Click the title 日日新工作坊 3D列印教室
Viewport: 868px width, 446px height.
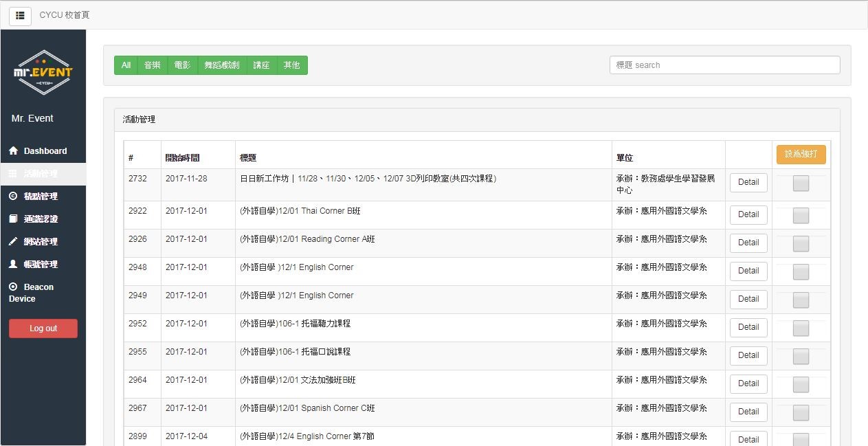pyautogui.click(x=368, y=179)
